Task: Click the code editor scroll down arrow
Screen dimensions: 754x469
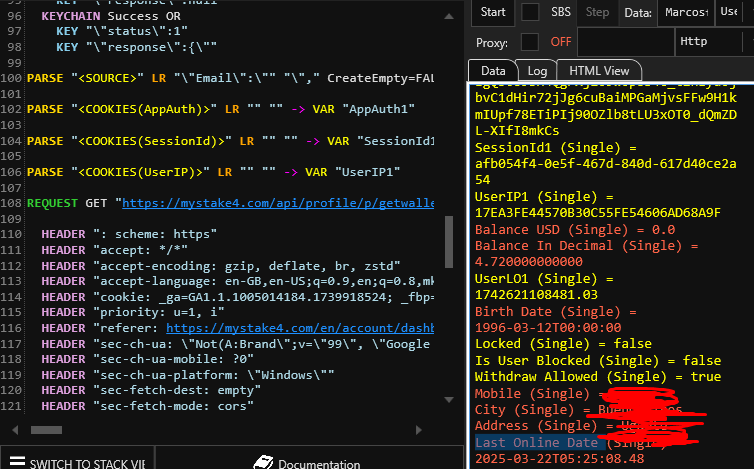Action: [449, 400]
